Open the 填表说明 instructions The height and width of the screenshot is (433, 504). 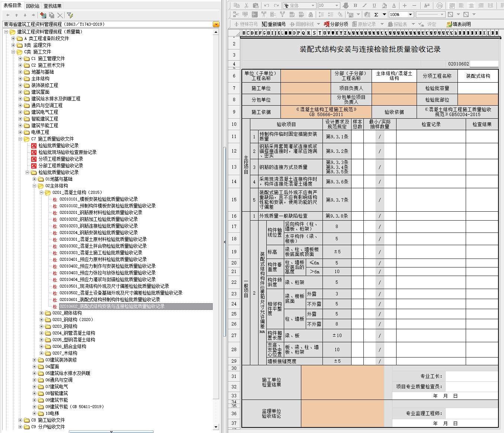point(459,24)
